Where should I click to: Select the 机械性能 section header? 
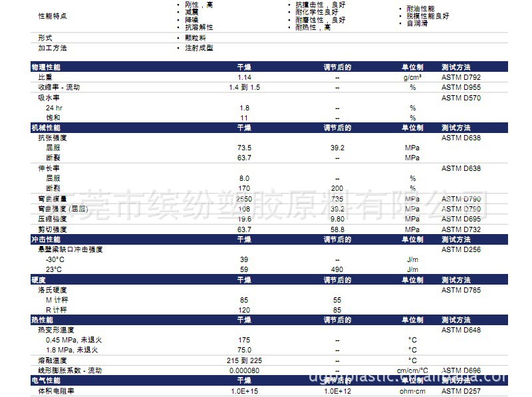pos(46,128)
